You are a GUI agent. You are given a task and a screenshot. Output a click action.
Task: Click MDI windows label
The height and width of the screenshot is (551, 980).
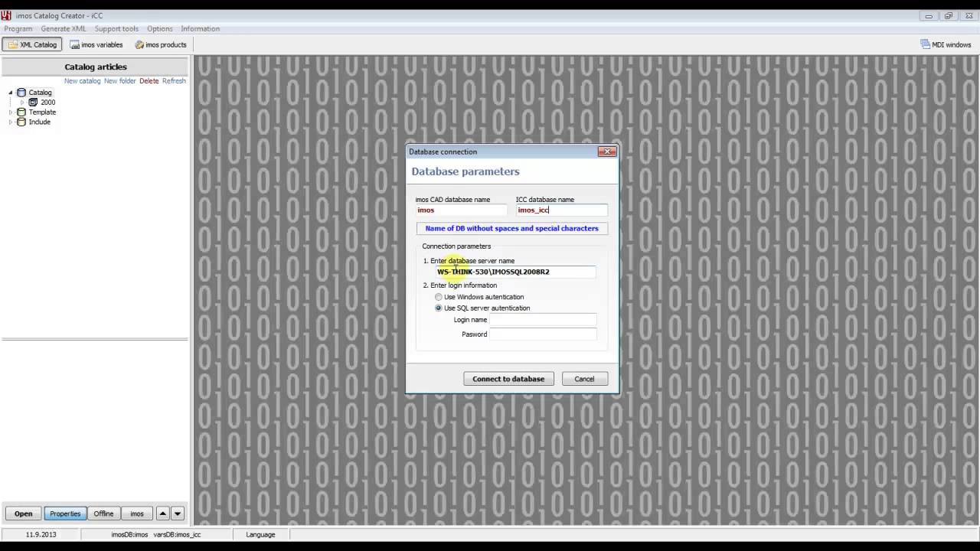click(x=951, y=45)
